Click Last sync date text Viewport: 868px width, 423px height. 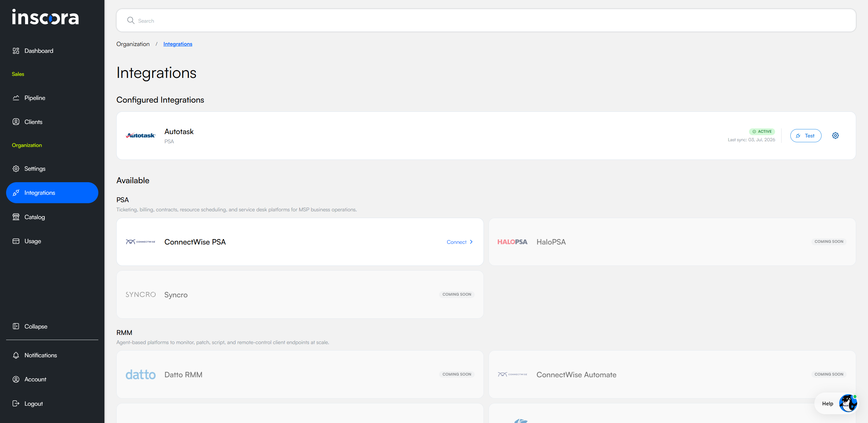(x=751, y=140)
